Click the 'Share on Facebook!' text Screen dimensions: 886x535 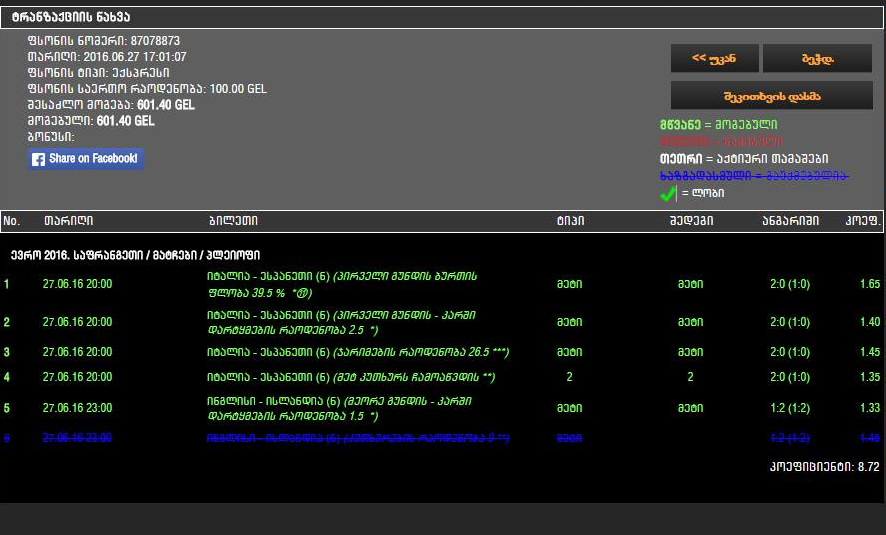coord(93,159)
